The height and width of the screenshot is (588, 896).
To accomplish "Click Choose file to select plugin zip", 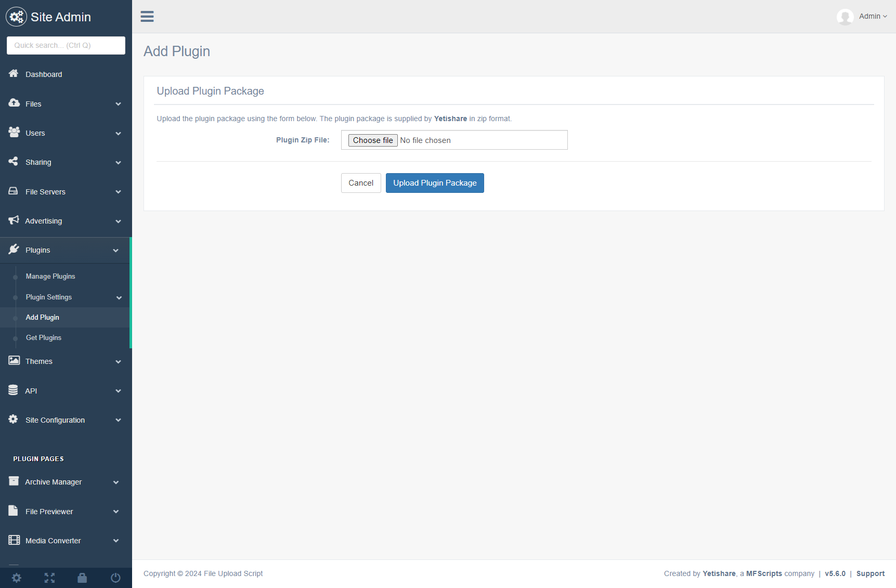I will point(373,140).
